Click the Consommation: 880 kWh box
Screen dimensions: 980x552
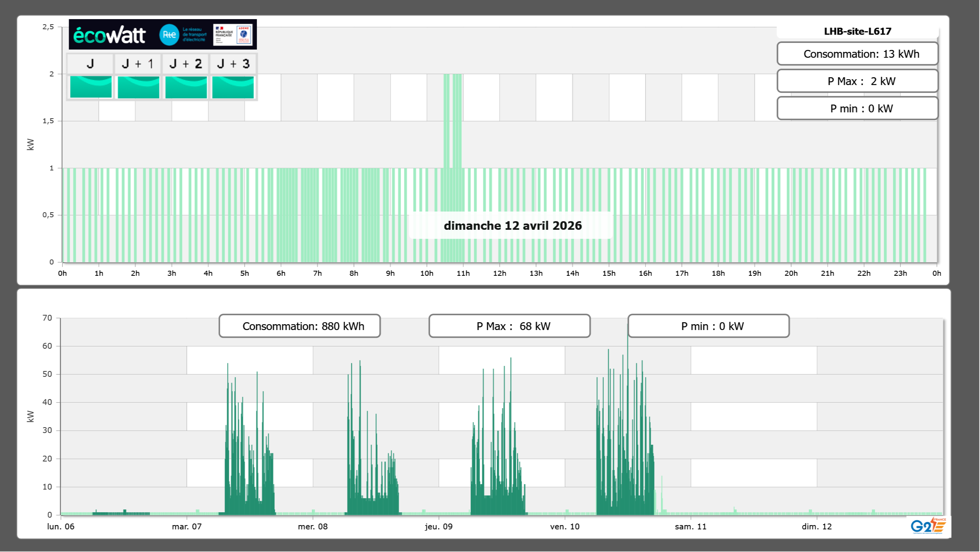299,326
